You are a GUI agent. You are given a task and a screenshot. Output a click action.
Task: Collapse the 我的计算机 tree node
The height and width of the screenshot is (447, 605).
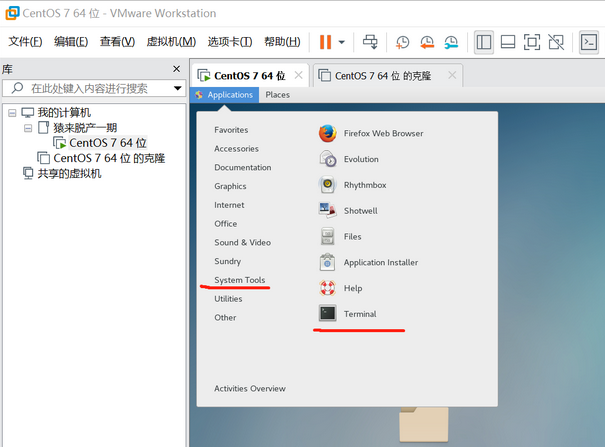click(x=12, y=113)
